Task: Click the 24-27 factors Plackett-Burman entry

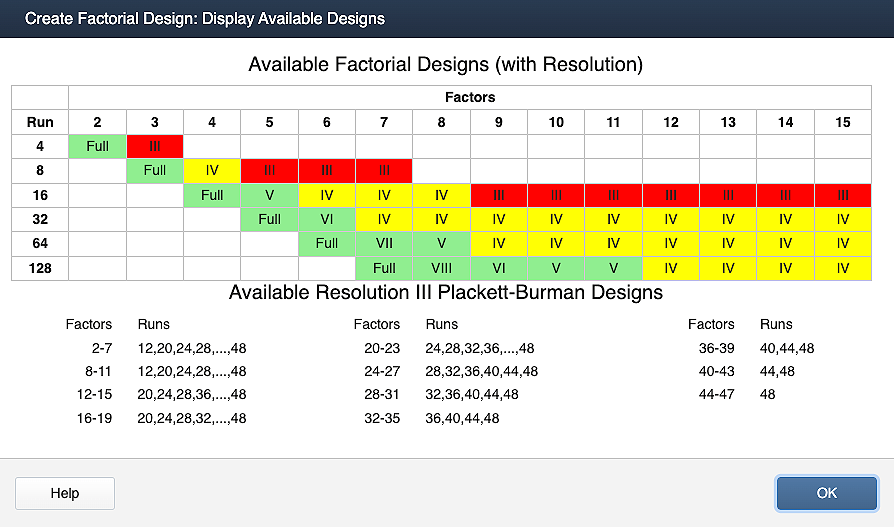Action: tap(377, 371)
